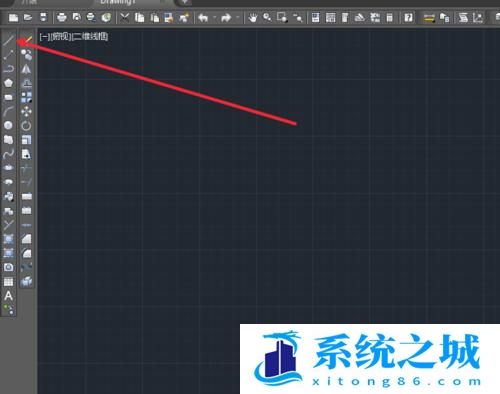Click the Plot printer icon
This screenshot has height=394, width=500.
(62, 17)
